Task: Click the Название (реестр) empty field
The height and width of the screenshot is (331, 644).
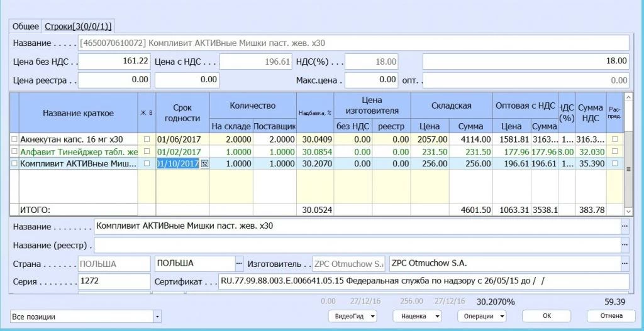Action: pyautogui.click(x=357, y=246)
